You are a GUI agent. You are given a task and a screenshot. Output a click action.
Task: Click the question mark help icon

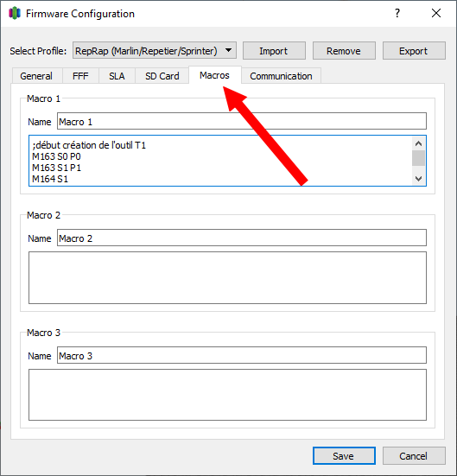[x=397, y=13]
